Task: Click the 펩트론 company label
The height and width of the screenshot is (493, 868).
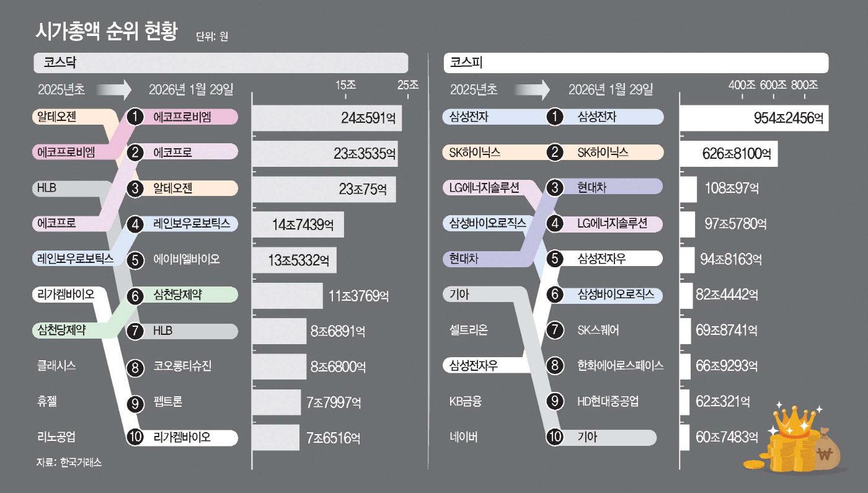Action: (168, 402)
